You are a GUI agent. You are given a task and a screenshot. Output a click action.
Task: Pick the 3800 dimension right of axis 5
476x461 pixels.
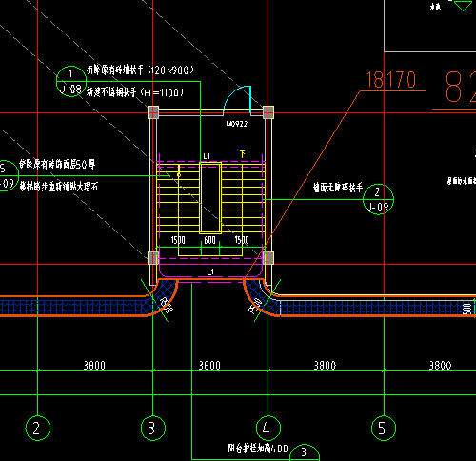click(x=440, y=365)
